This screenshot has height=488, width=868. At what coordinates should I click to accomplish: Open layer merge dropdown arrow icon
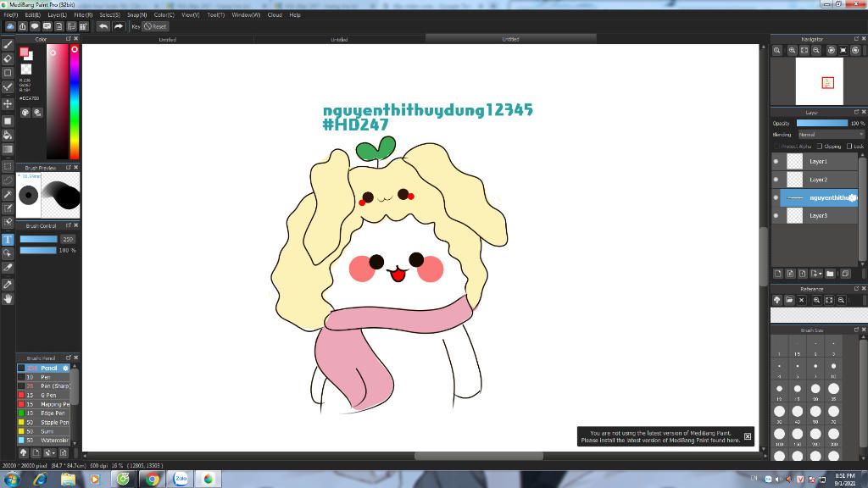[816, 274]
